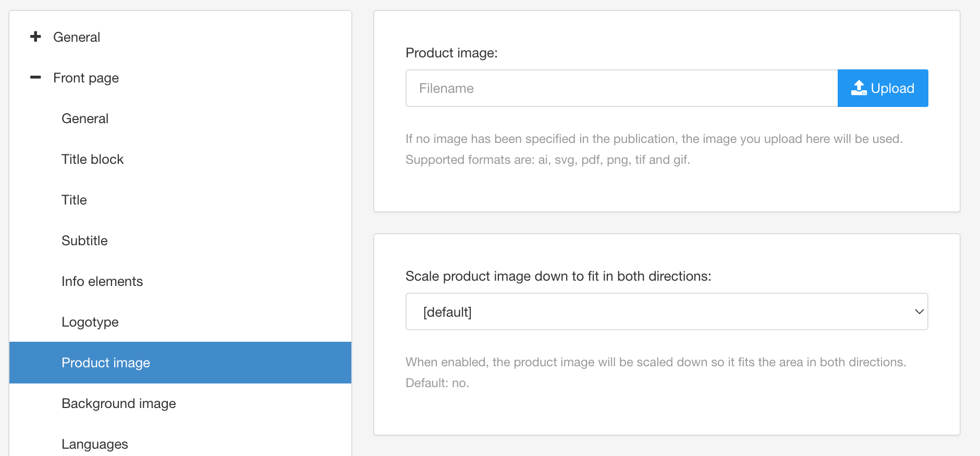The width and height of the screenshot is (980, 456).
Task: Open the Background image settings page
Action: pos(118,403)
